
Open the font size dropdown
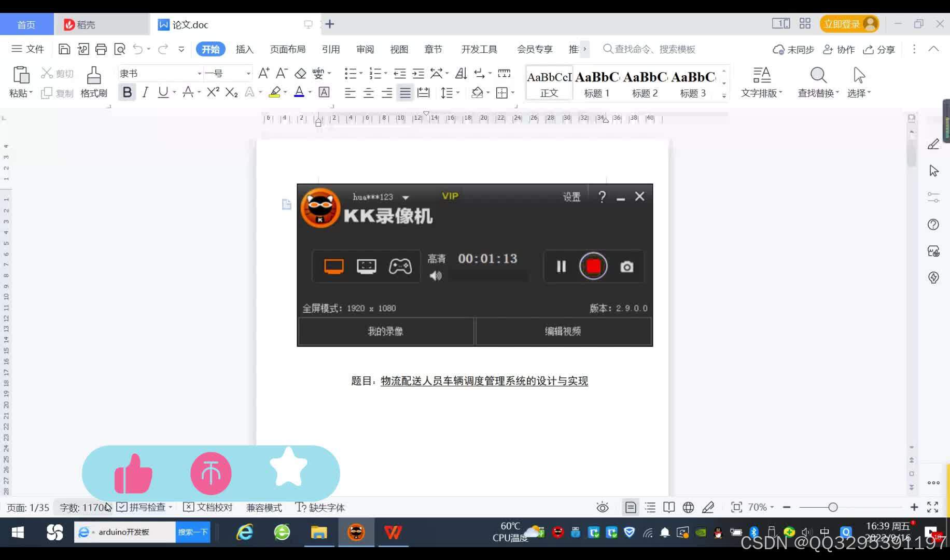[248, 74]
